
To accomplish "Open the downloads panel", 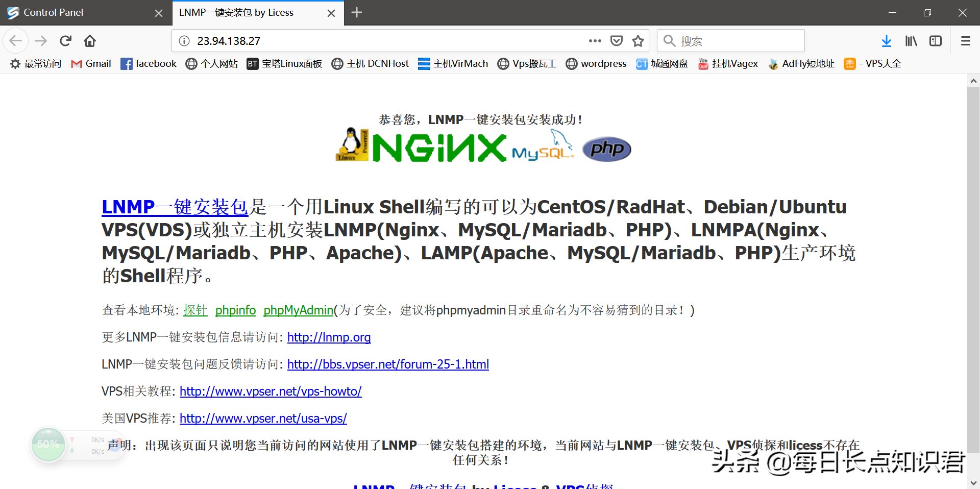I will point(887,41).
